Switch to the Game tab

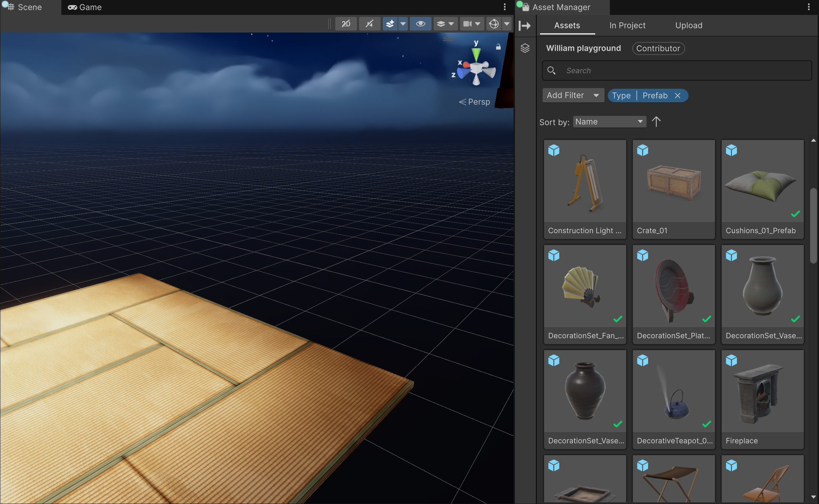[85, 7]
